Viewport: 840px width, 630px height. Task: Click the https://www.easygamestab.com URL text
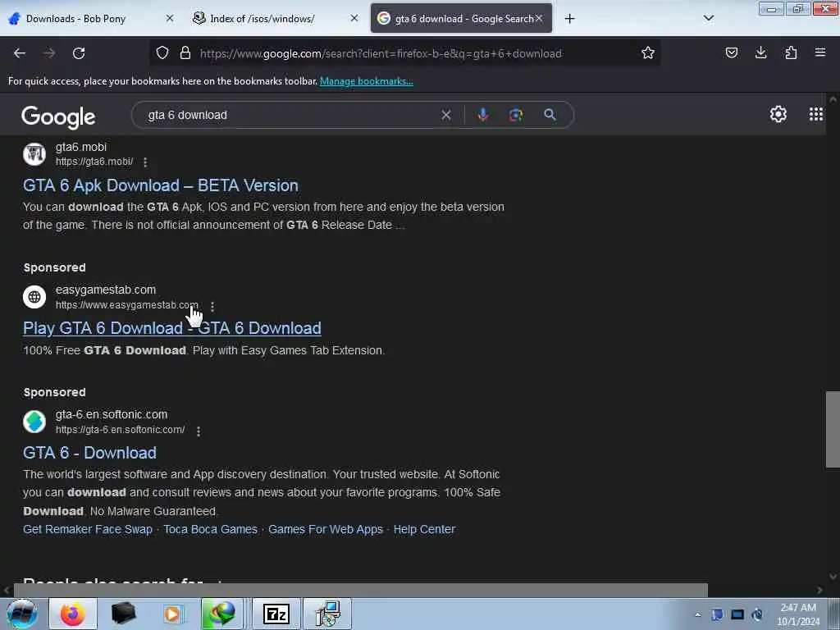click(x=127, y=305)
